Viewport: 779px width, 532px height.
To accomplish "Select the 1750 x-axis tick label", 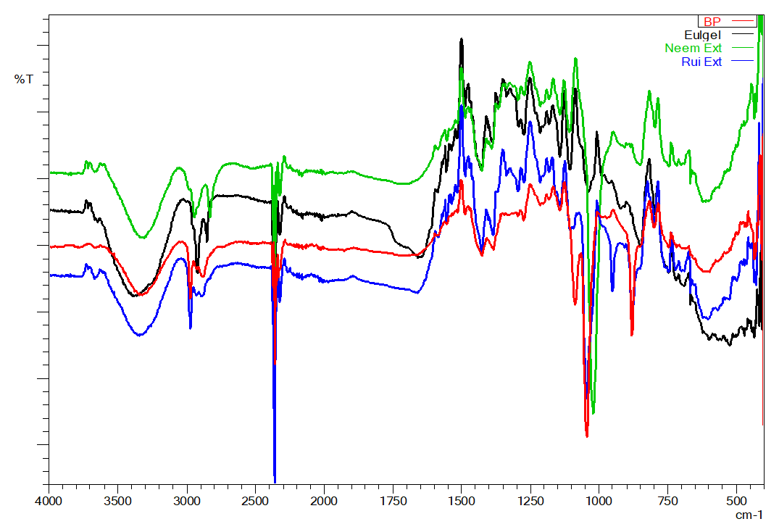I will [393, 501].
